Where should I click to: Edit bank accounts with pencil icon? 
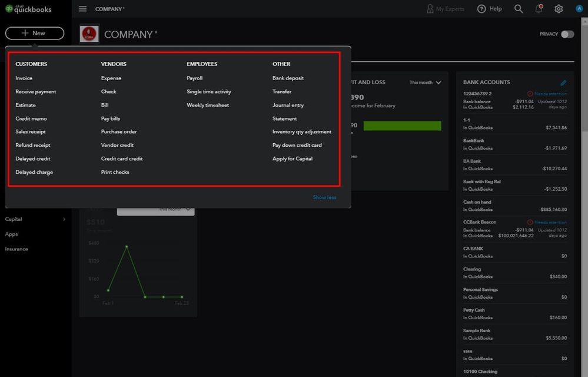563,83
